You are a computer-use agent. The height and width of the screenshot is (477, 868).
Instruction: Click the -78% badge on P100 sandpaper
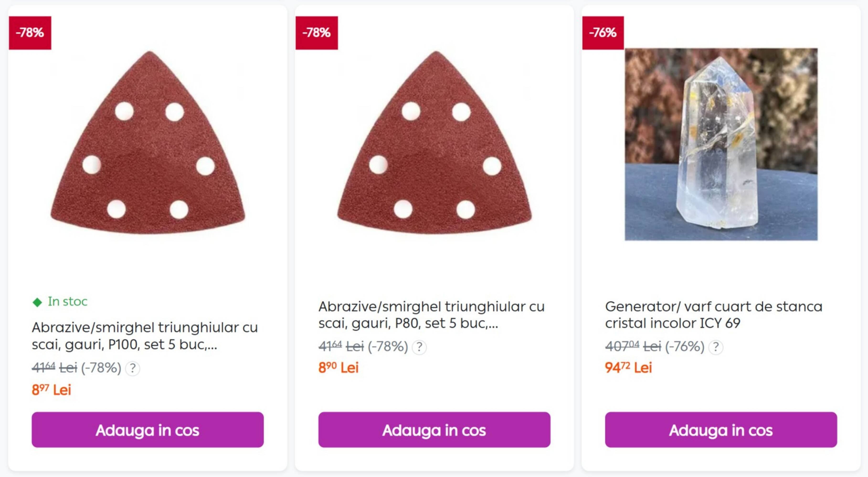[x=30, y=33]
